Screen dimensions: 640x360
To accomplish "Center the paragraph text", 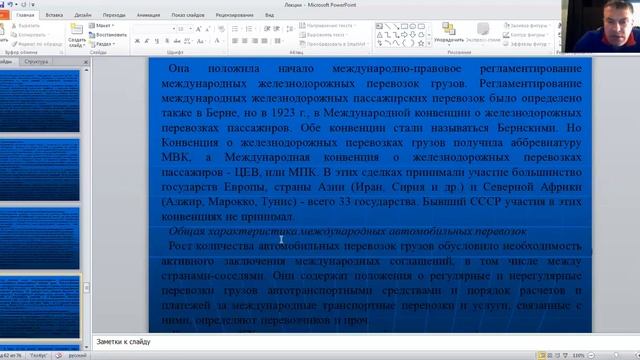I will 244,41.
